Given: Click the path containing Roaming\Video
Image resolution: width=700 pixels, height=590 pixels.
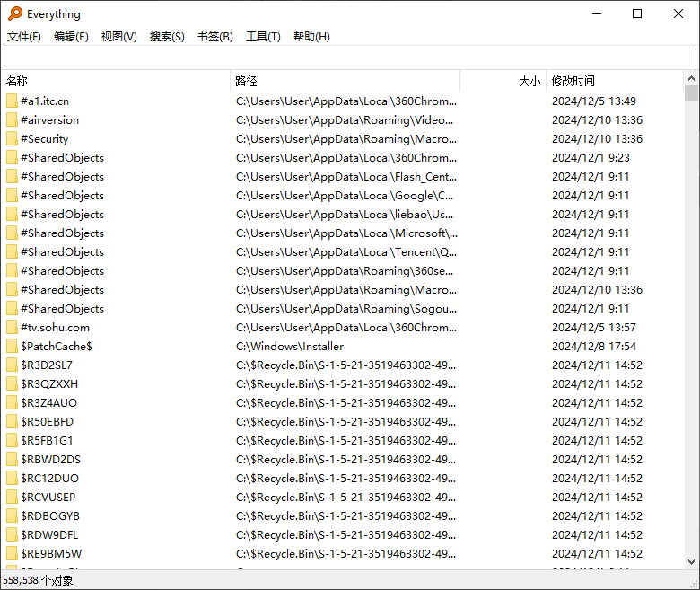Looking at the screenshot, I should tap(345, 120).
